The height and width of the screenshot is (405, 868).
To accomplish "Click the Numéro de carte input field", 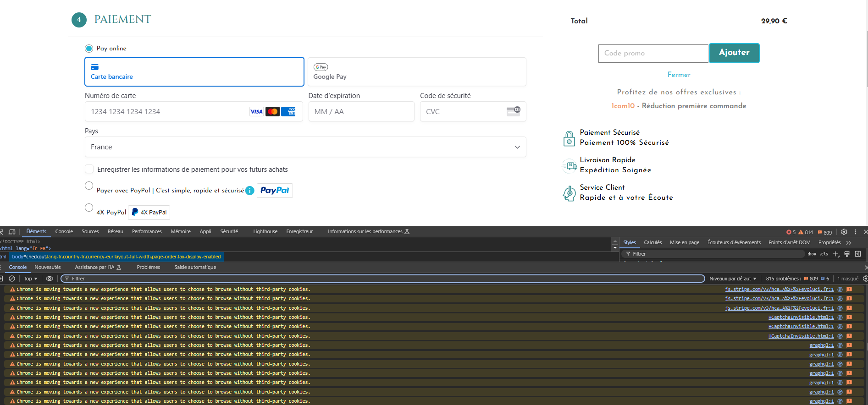I will point(194,111).
